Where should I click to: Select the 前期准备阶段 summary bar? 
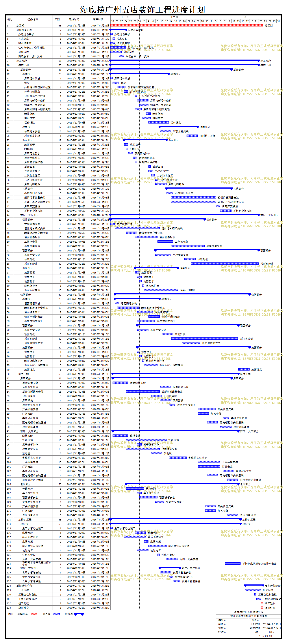118,30
